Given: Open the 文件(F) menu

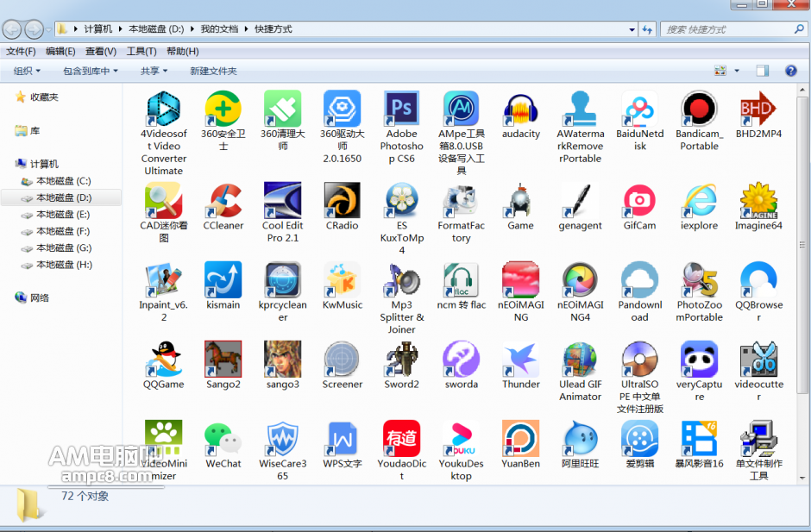Looking at the screenshot, I should (21, 51).
